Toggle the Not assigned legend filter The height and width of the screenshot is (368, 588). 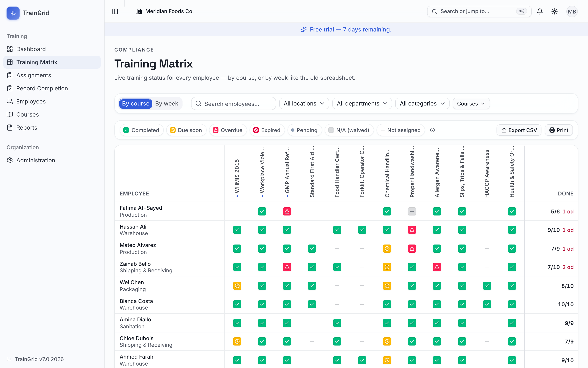pos(400,130)
